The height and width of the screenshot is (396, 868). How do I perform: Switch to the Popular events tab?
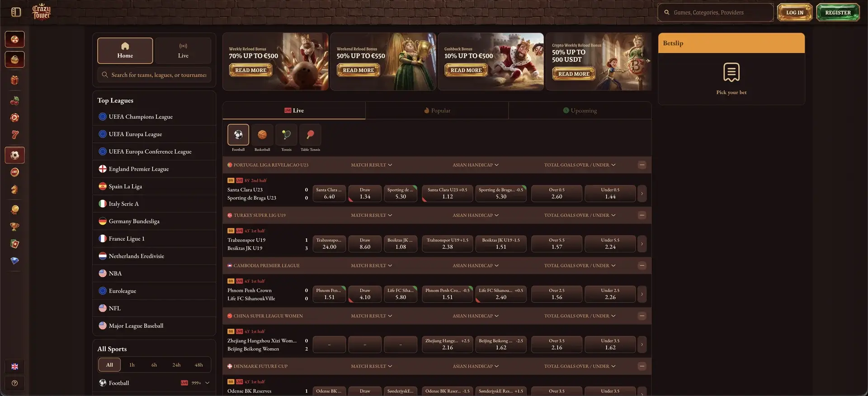coord(437,111)
